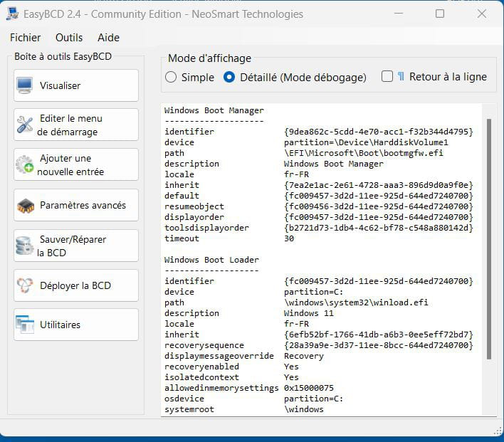Click the resumeobject GUID value
Viewport: 504px width, 442px height.
coord(379,206)
